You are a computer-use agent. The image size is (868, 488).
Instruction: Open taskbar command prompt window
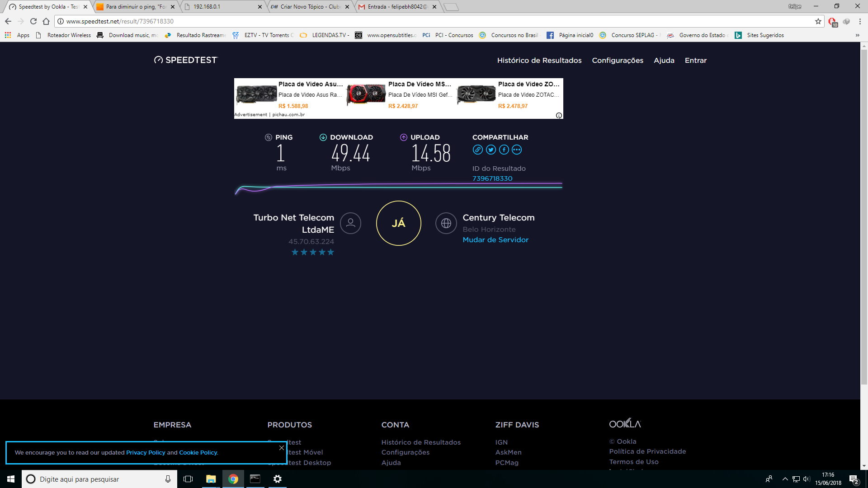255,479
